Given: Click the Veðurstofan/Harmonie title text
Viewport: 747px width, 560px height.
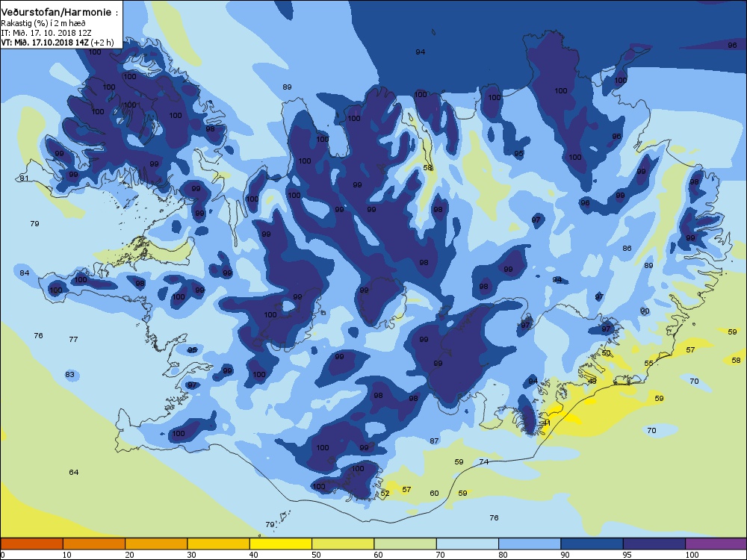Looking at the screenshot, I should click(59, 13).
